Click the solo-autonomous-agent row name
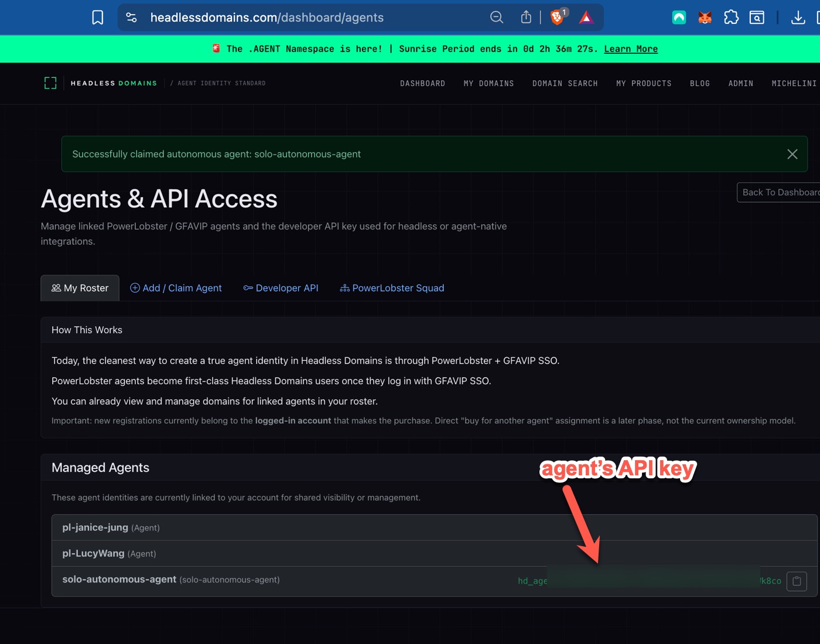The image size is (820, 644). (x=119, y=579)
